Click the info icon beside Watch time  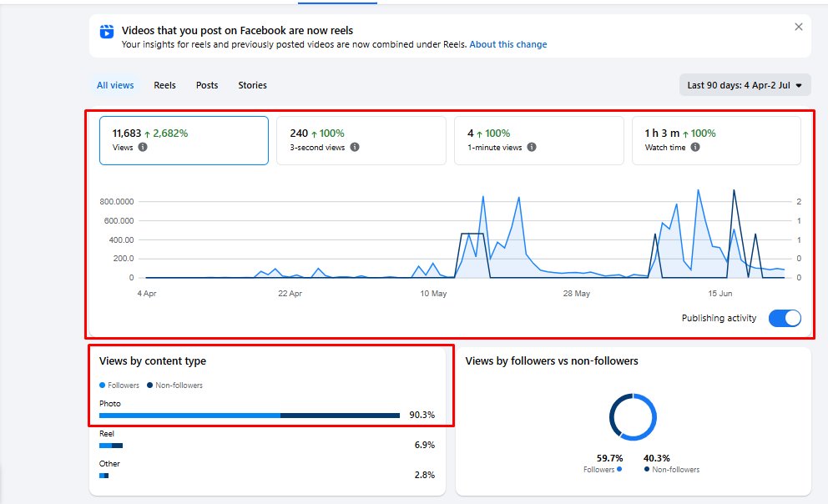695,147
